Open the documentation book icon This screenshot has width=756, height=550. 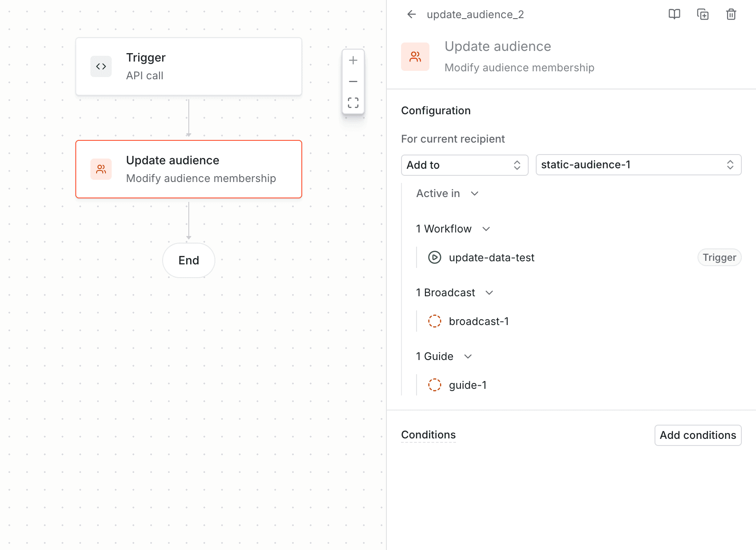(674, 14)
